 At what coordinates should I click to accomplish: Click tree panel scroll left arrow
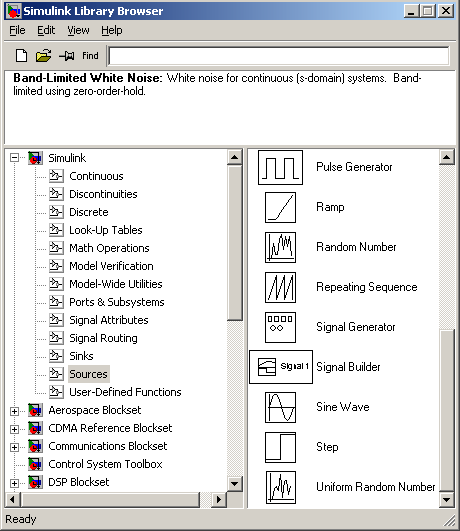(x=13, y=499)
